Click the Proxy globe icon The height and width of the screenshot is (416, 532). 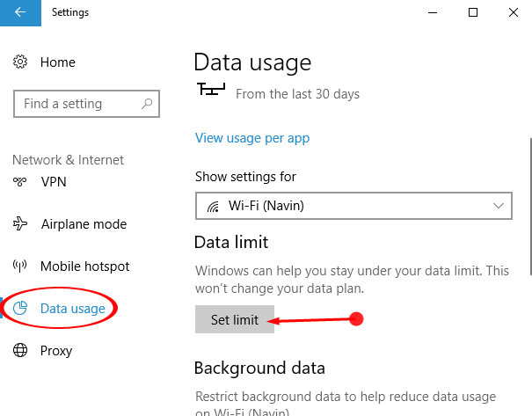(20, 351)
